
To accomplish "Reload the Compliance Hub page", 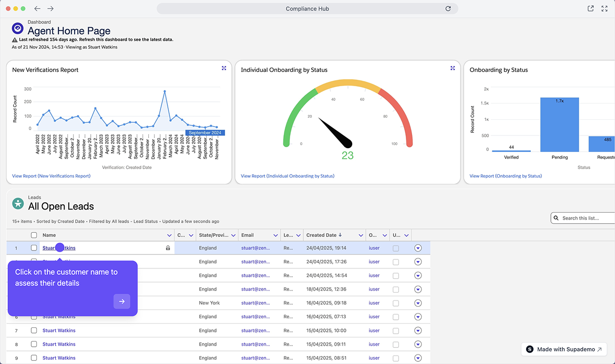I will point(448,9).
